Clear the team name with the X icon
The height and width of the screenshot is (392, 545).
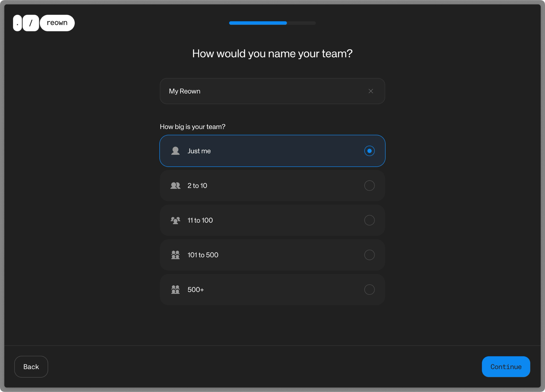pyautogui.click(x=371, y=91)
